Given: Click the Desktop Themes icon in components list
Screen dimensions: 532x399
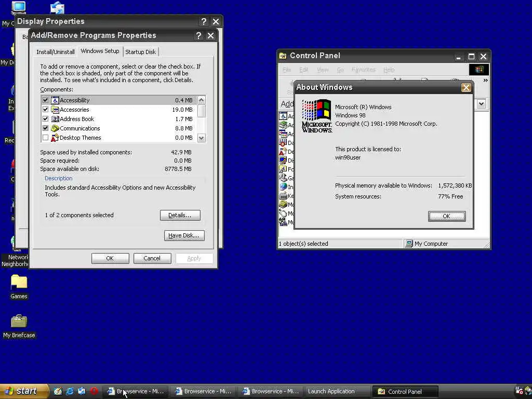Looking at the screenshot, I should (55, 138).
